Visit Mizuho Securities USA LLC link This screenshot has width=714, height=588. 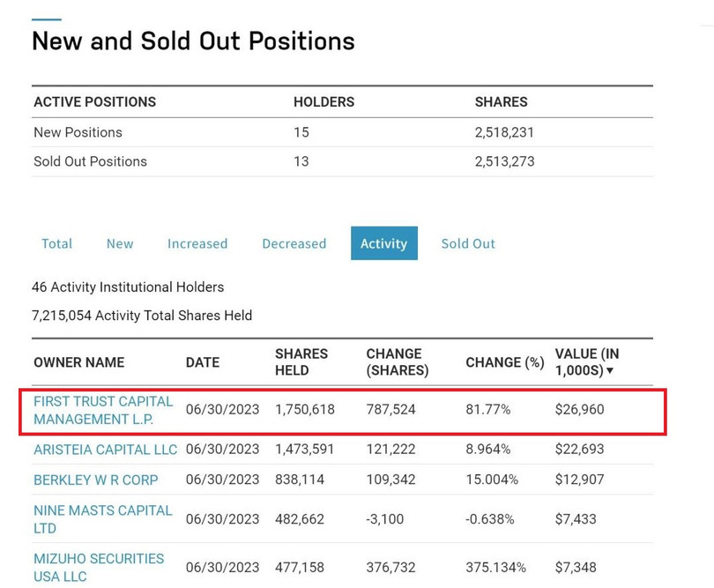pyautogui.click(x=99, y=568)
